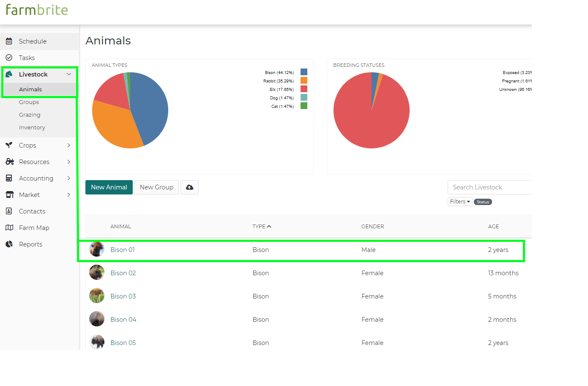The height and width of the screenshot is (386, 588).
Task: Click the Schedule calendar icon
Action: coord(9,41)
